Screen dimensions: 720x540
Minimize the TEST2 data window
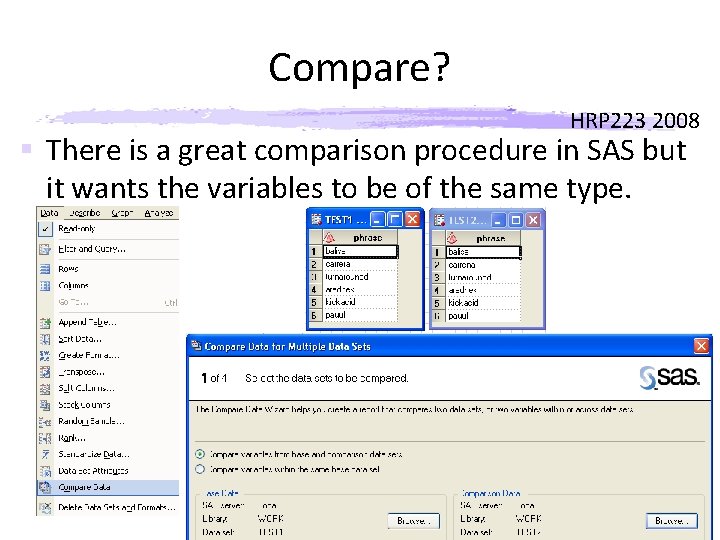click(x=498, y=220)
